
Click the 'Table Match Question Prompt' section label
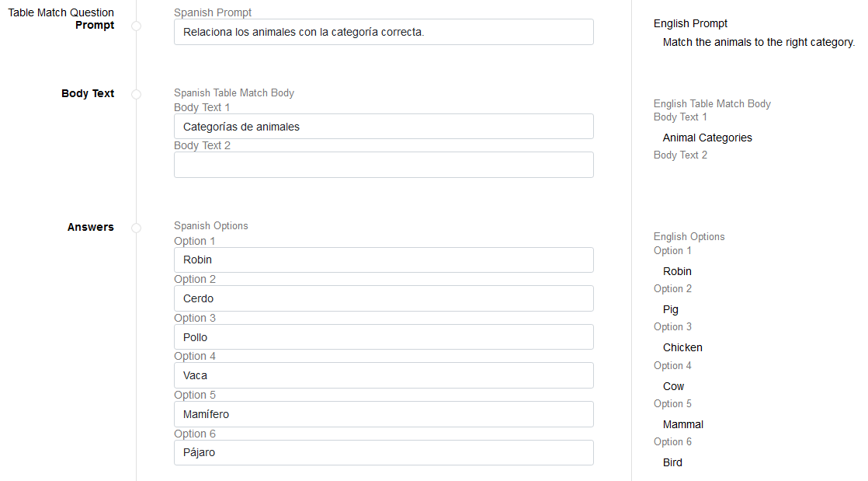click(x=61, y=19)
